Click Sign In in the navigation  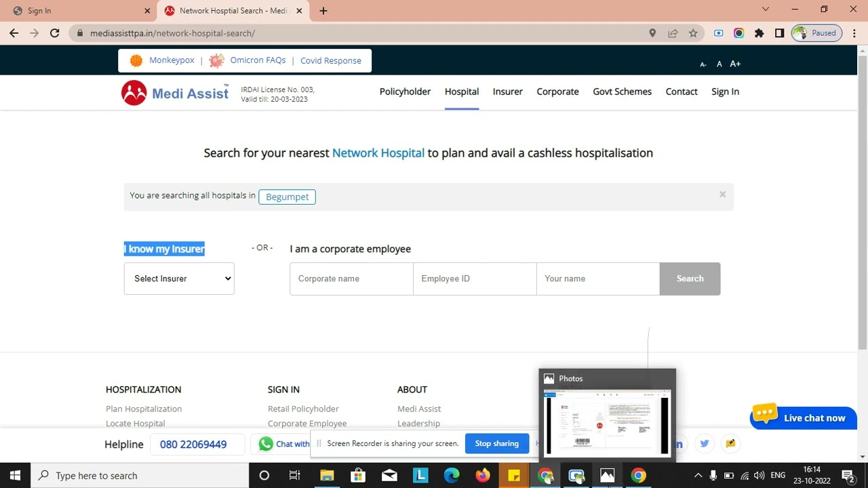725,91
